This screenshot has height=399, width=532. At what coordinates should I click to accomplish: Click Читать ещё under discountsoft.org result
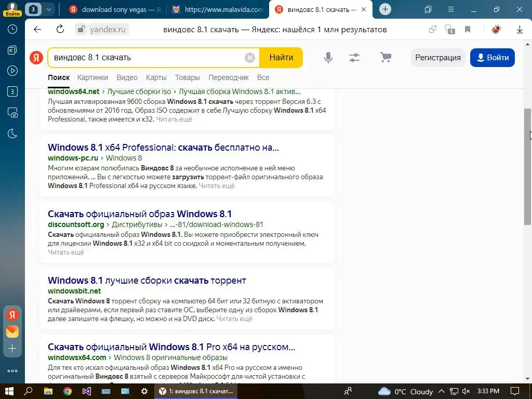65,252
